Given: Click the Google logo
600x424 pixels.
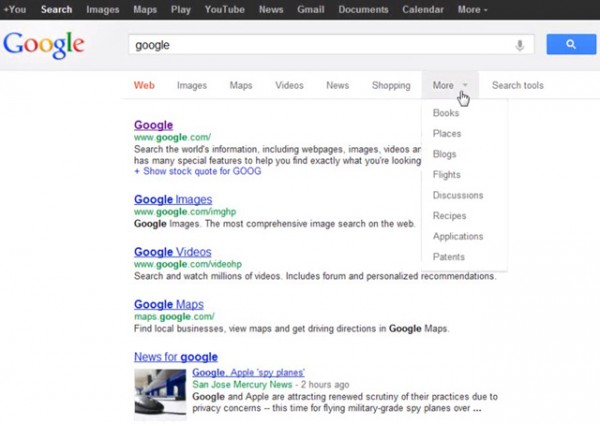Looking at the screenshot, I should (x=44, y=45).
